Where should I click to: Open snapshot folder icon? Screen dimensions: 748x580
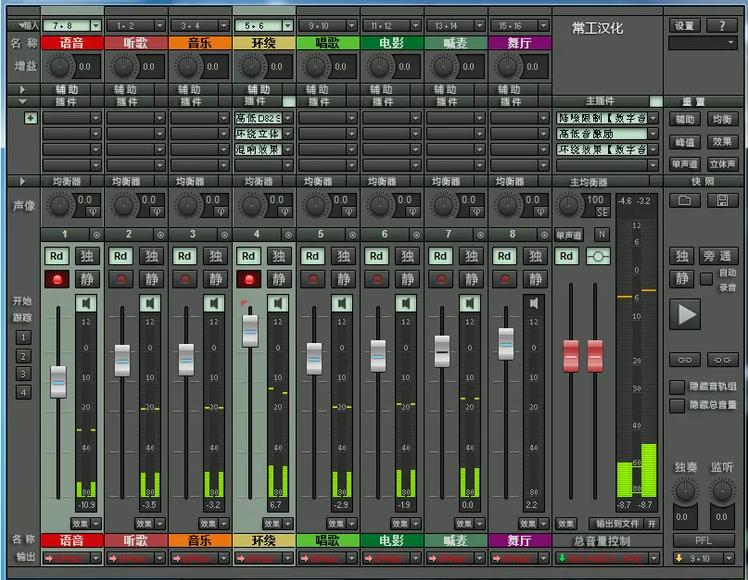pyautogui.click(x=685, y=200)
